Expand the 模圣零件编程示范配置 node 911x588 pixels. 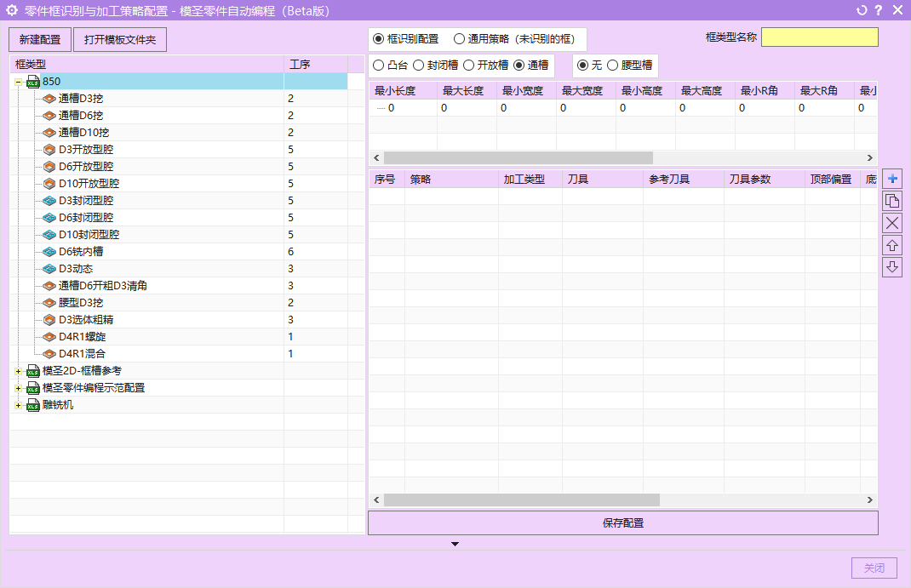pyautogui.click(x=18, y=388)
